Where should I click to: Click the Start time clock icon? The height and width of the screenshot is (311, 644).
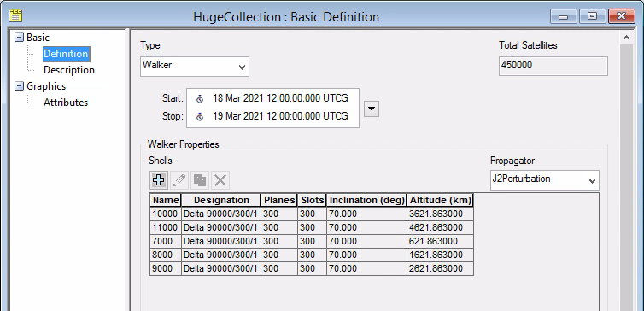[x=200, y=98]
